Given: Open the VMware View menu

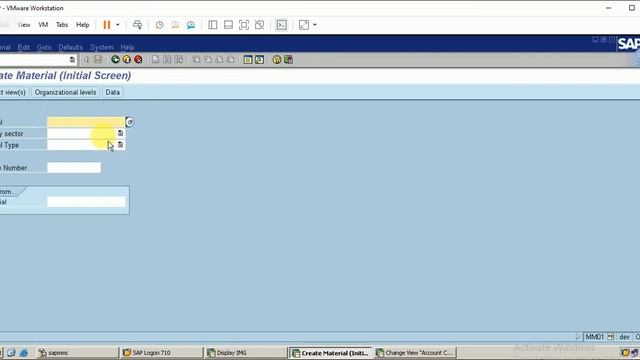Looking at the screenshot, I should coord(24,25).
